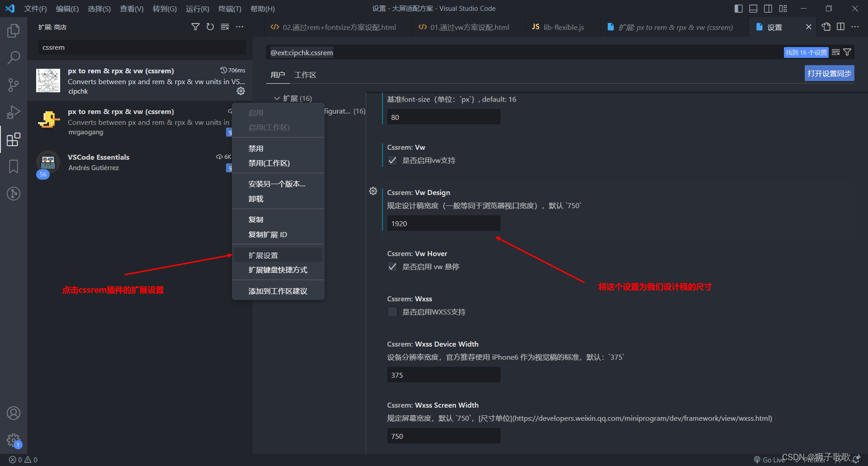Click Wxss Screen Width input showing 750
The height and width of the screenshot is (466, 868).
[443, 436]
